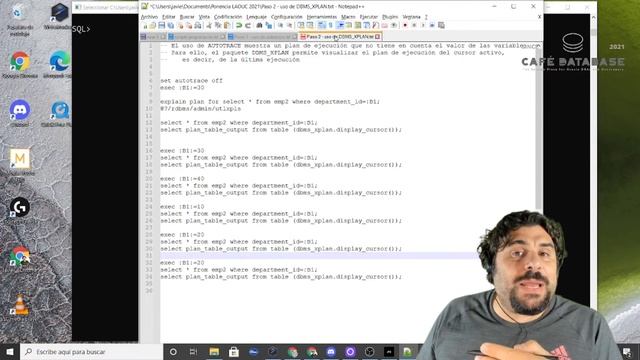
Task: Click the Open file toolbar icon
Action: 153,25
